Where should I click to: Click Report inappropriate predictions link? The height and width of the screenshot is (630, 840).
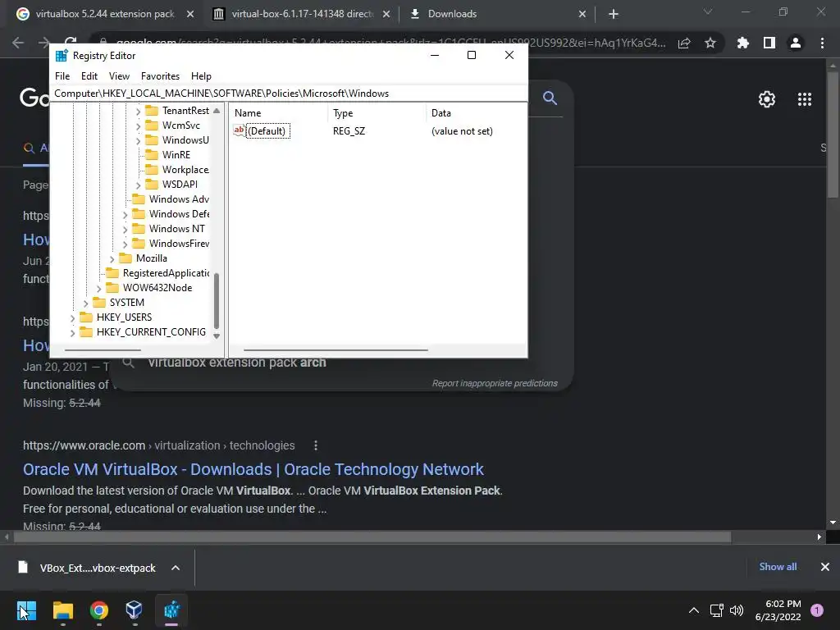495,383
